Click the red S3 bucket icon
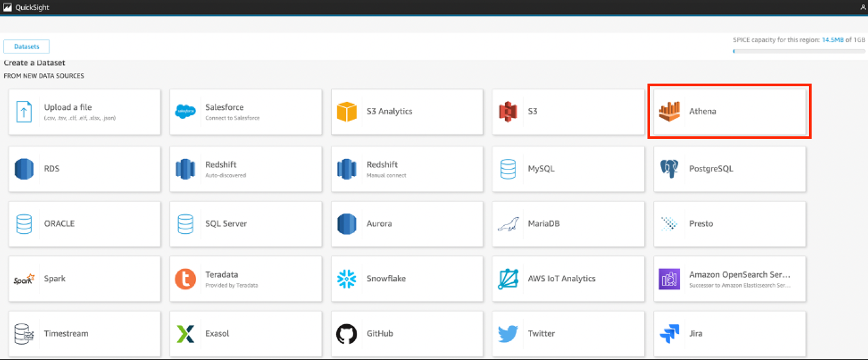The width and height of the screenshot is (868, 360). [x=507, y=112]
